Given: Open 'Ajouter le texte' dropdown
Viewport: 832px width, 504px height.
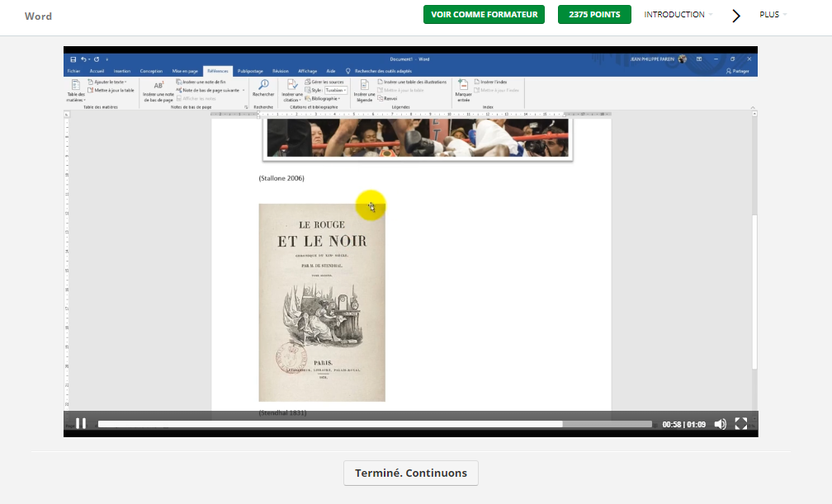Looking at the screenshot, I should [107, 82].
